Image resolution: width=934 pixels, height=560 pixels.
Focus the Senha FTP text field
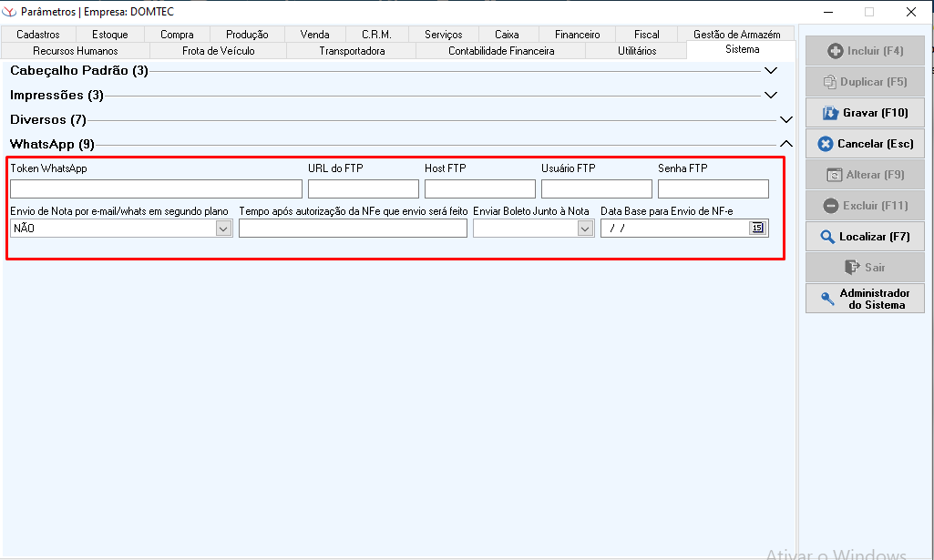click(x=713, y=189)
